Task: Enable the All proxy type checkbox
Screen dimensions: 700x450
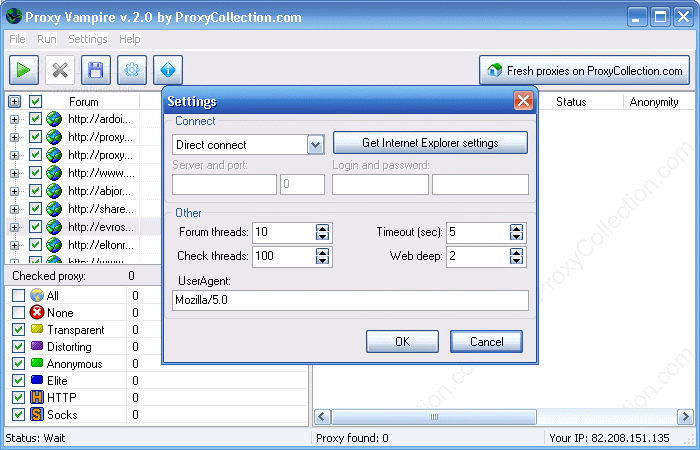Action: pyautogui.click(x=18, y=296)
